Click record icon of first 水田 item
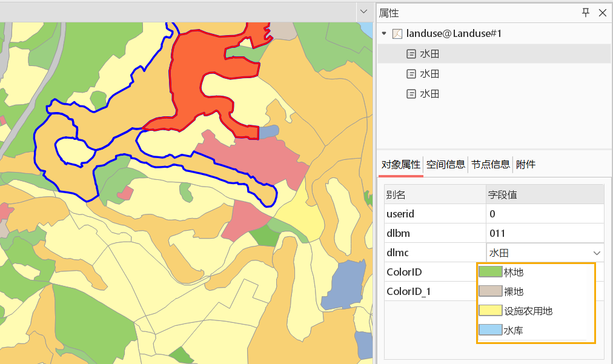The image size is (613, 364). pyautogui.click(x=411, y=54)
